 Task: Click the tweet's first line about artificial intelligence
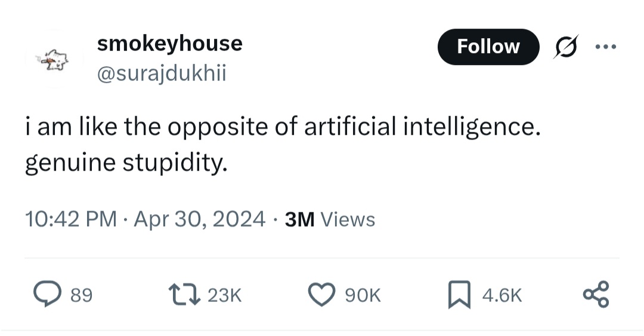pos(283,128)
